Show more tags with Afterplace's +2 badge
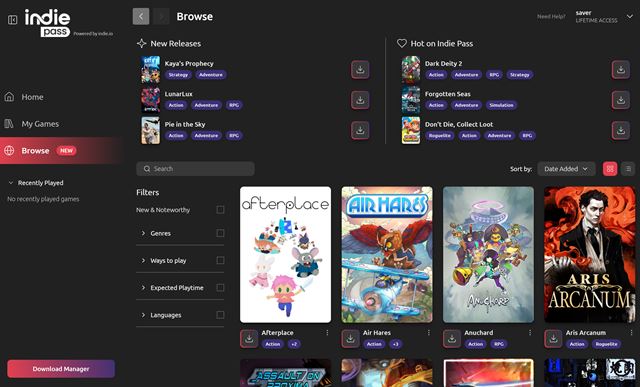The height and width of the screenshot is (387, 640). click(x=294, y=344)
